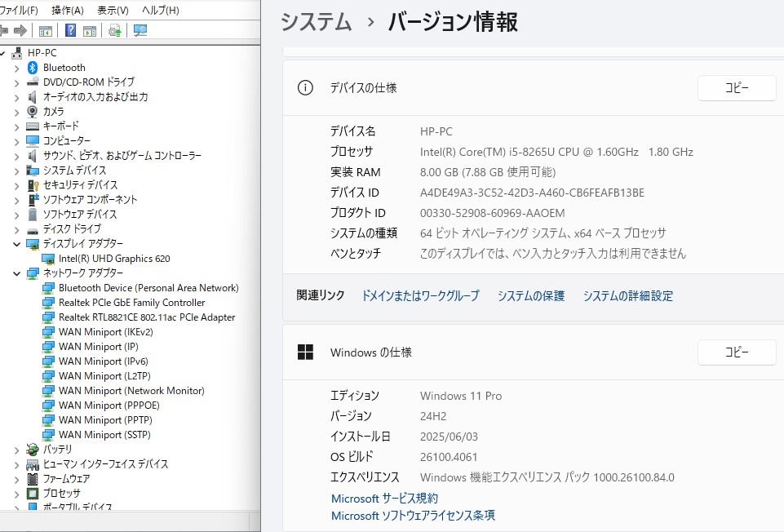784x532 pixels.
Task: Expand the キーボード category
Action: click(x=16, y=126)
